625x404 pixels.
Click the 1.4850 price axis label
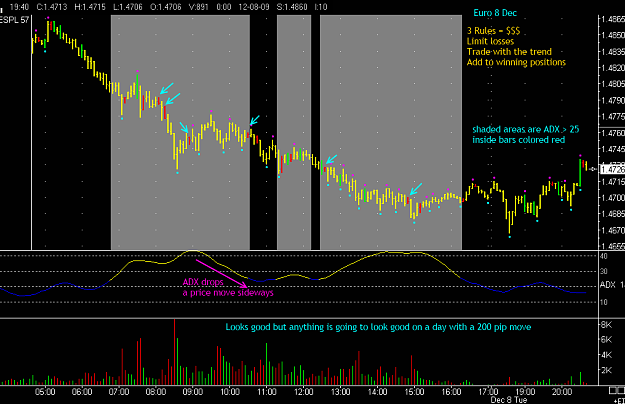[613, 35]
